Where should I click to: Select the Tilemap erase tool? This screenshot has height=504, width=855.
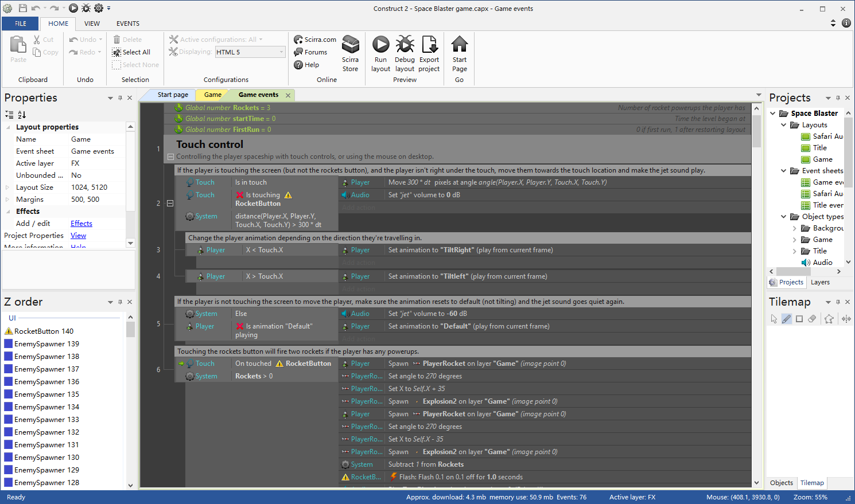point(812,319)
